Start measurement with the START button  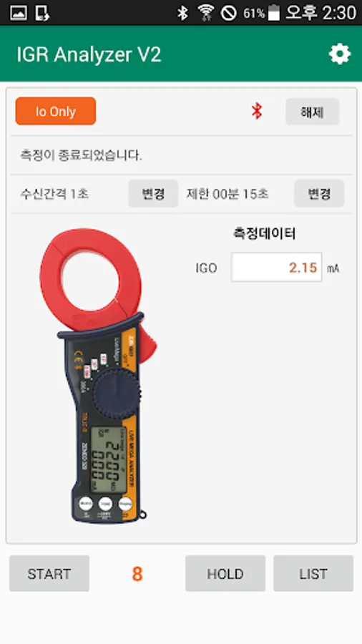tap(49, 573)
